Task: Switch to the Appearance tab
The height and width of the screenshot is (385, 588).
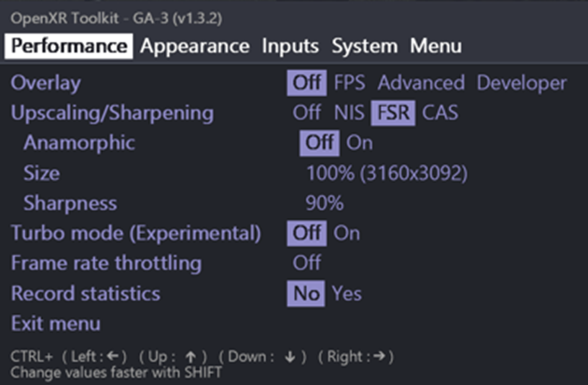Action: pyautogui.click(x=196, y=46)
